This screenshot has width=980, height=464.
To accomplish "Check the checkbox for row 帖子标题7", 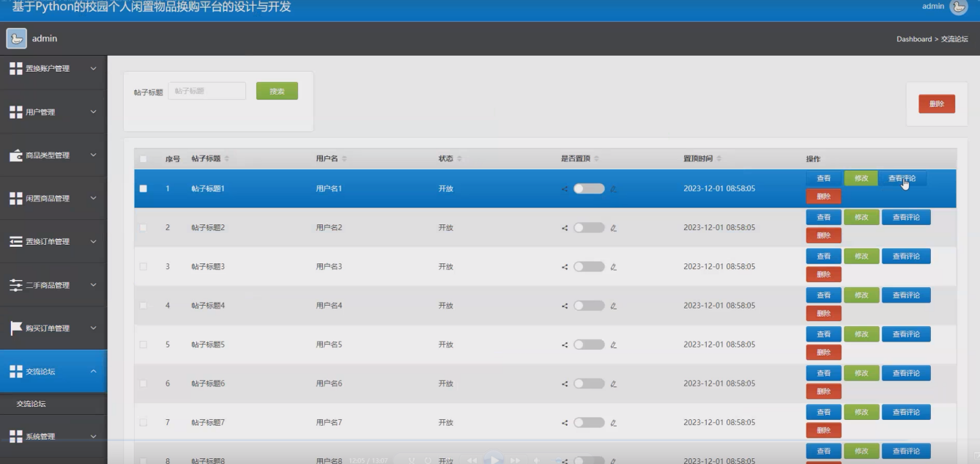I will [x=144, y=421].
